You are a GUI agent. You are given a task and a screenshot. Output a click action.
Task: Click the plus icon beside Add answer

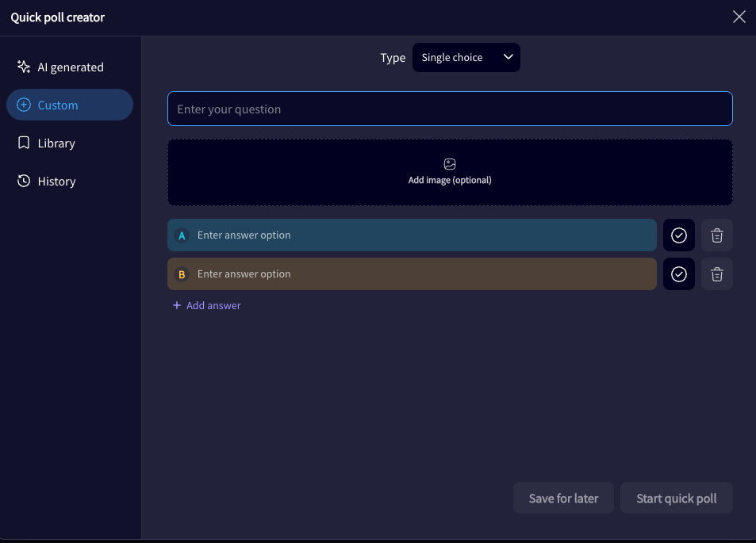(177, 305)
